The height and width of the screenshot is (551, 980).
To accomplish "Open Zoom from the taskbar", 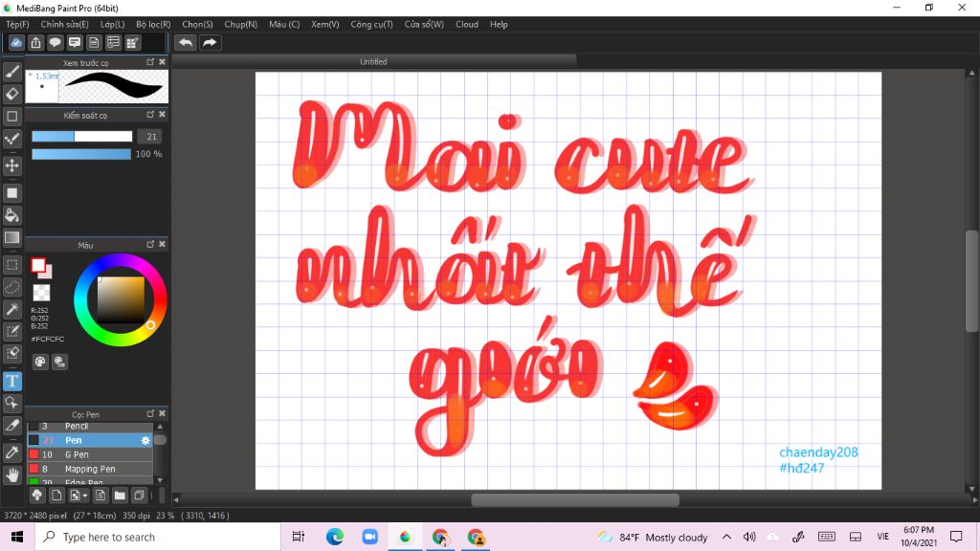I will click(370, 538).
